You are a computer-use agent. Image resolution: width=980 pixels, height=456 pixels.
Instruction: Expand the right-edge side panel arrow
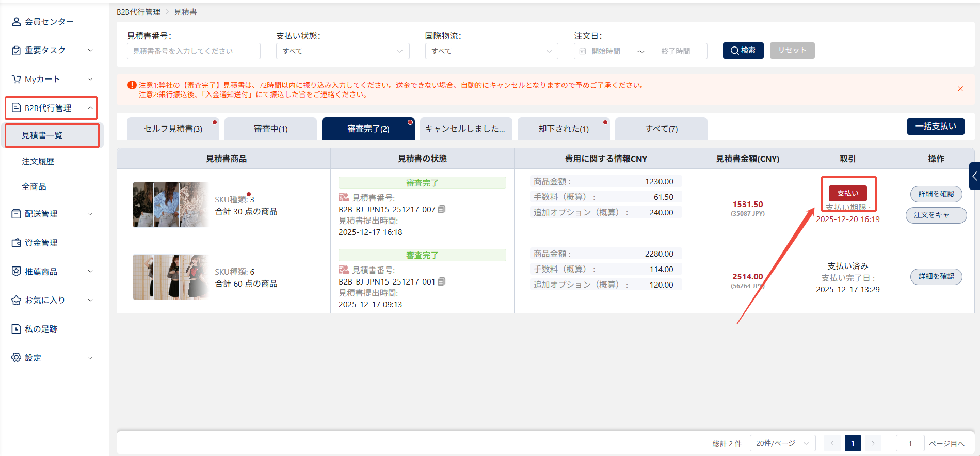pos(974,176)
